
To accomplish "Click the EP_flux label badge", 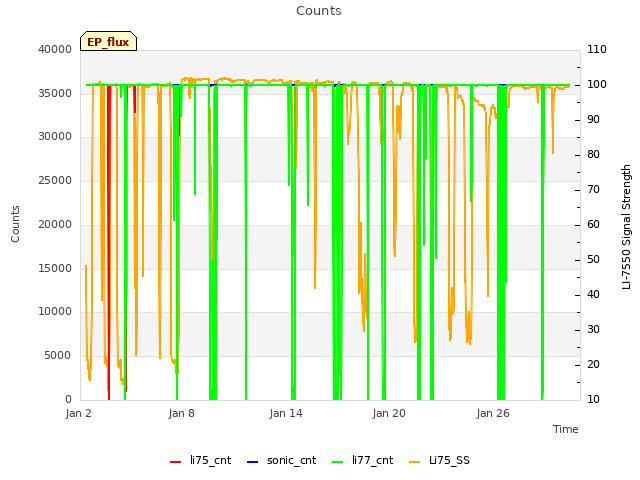I will click(108, 41).
